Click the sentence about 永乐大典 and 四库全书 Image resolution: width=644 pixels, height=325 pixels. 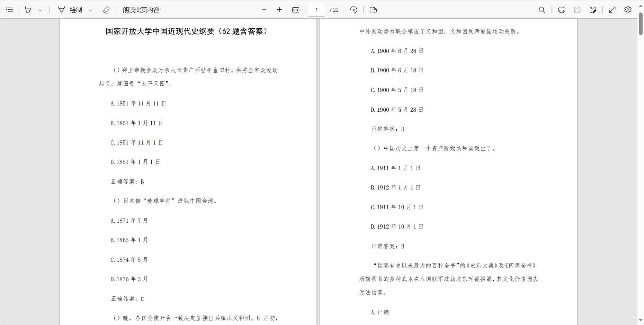(x=449, y=279)
